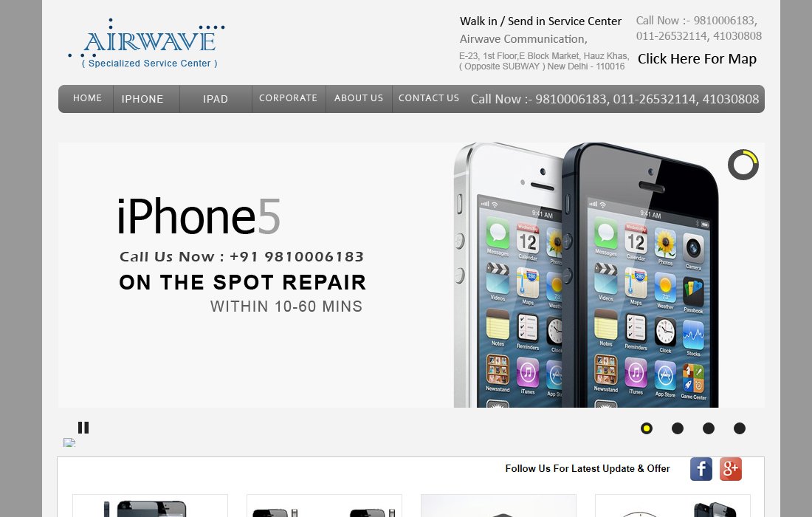The image size is (812, 517).
Task: Click the broken image icon below pause
Action: (69, 442)
